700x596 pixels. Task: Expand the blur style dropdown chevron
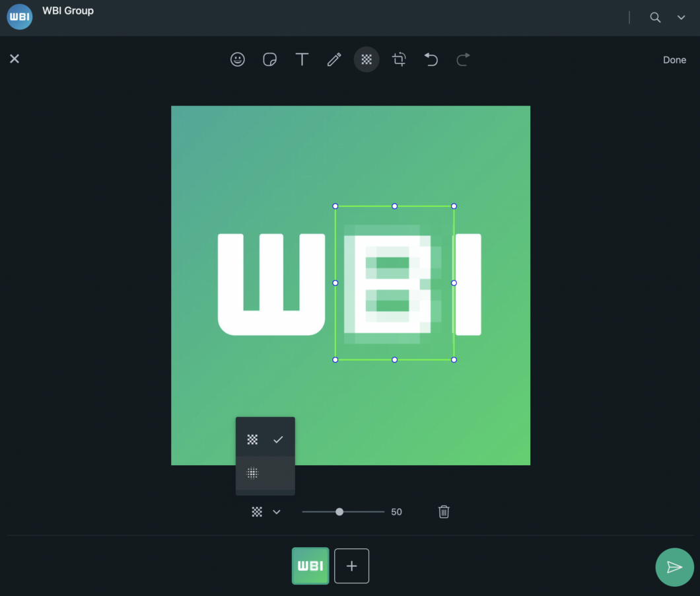(x=277, y=512)
